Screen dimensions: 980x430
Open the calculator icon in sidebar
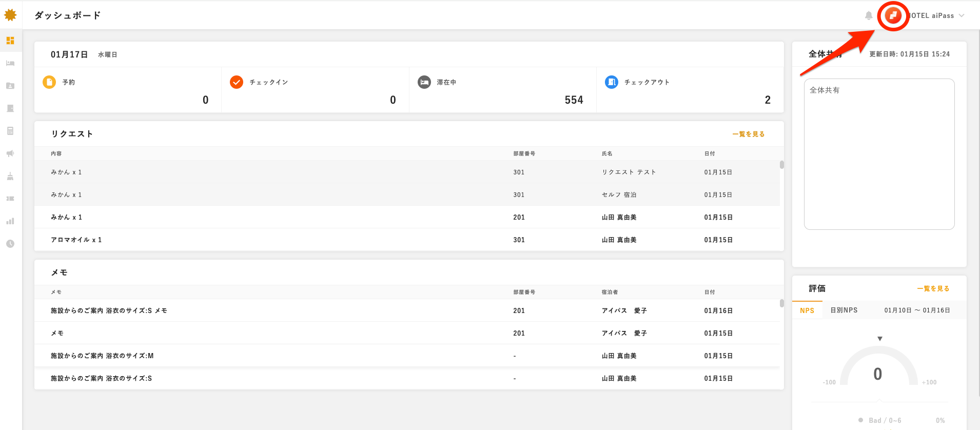pos(10,131)
